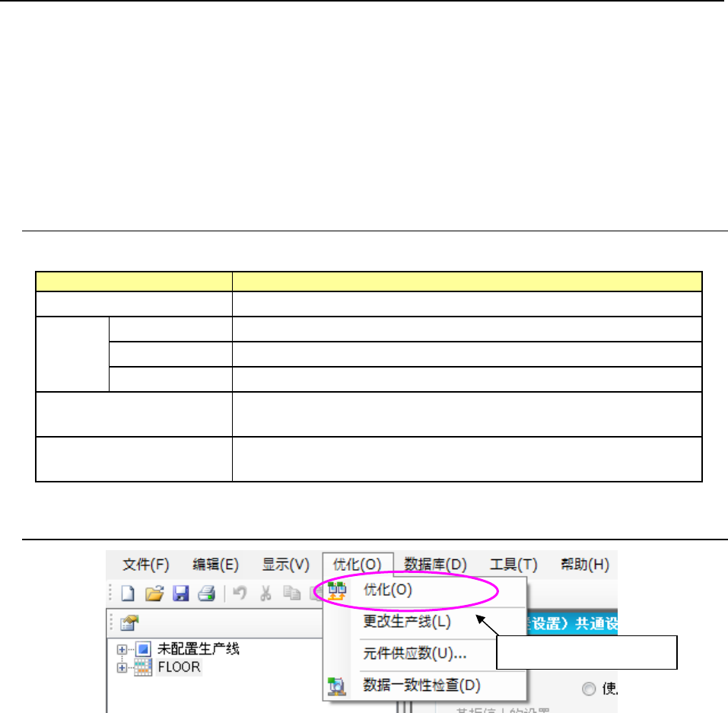The width and height of the screenshot is (728, 713).
Task: Click the Copy toolbar icon
Action: click(x=291, y=594)
